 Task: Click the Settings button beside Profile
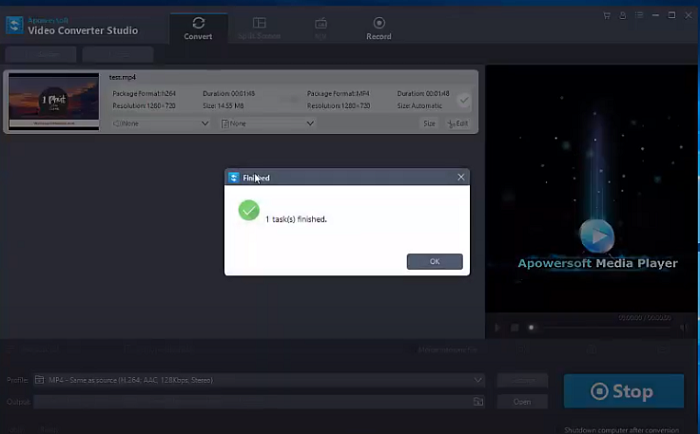coord(522,380)
